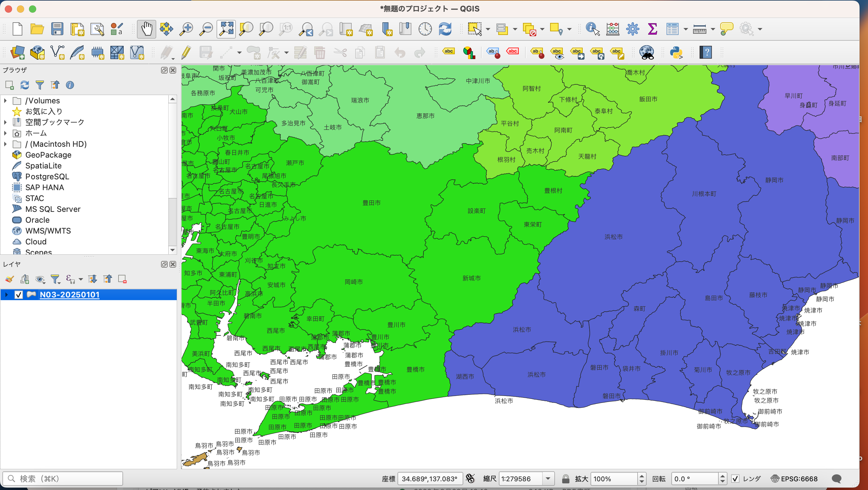Select the Pan Map hand tool
Viewport: 868px width, 490px height.
coord(146,29)
